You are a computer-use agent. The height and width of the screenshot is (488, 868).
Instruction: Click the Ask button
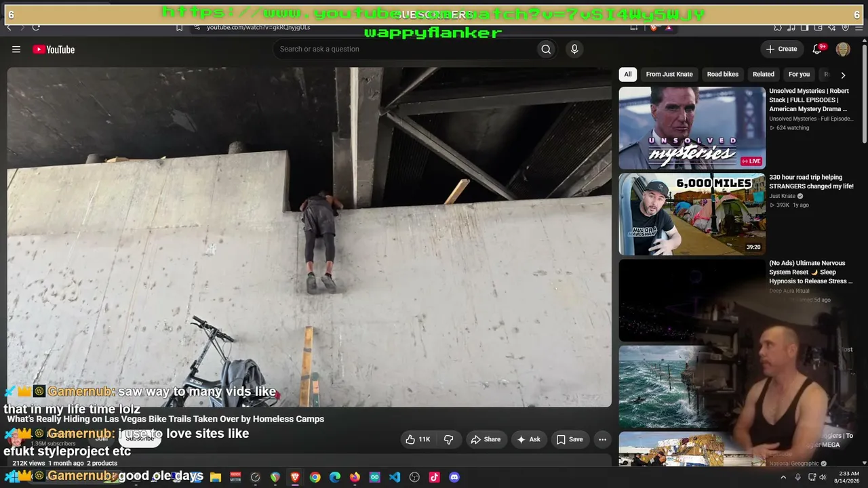click(x=528, y=439)
